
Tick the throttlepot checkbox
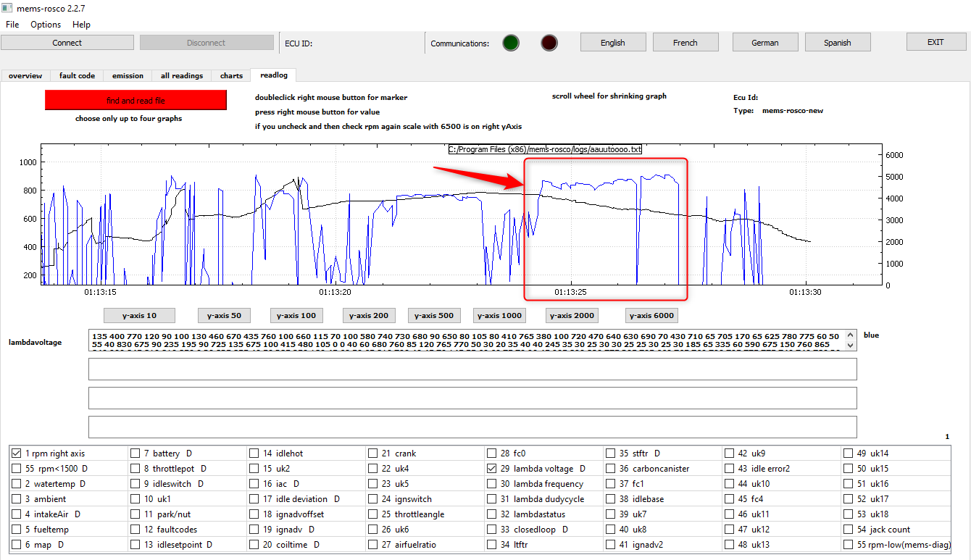click(136, 469)
